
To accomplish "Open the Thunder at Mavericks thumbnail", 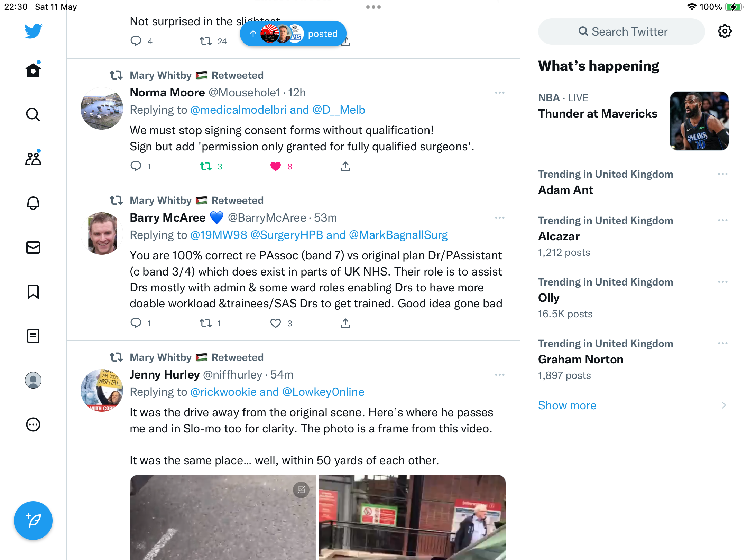I will click(x=699, y=121).
